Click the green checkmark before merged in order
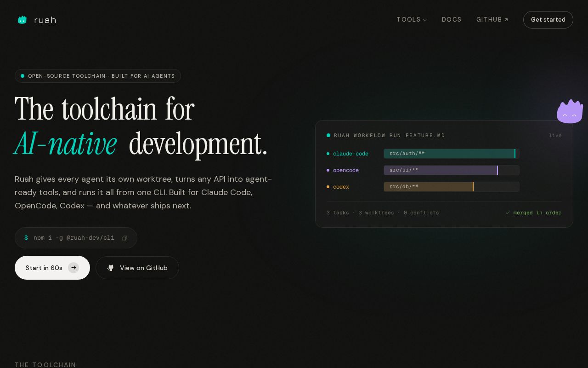This screenshot has width=588, height=368. click(508, 213)
